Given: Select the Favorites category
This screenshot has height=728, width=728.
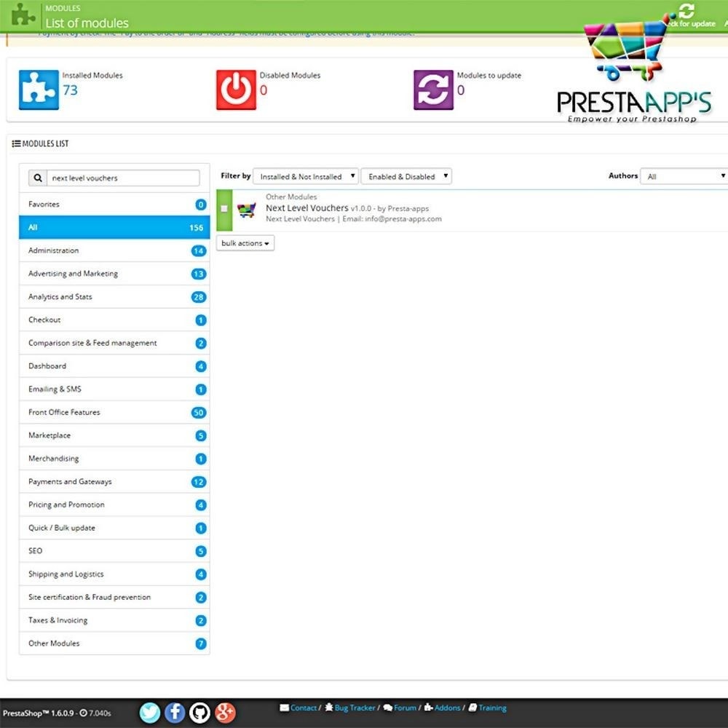Looking at the screenshot, I should tap(114, 205).
